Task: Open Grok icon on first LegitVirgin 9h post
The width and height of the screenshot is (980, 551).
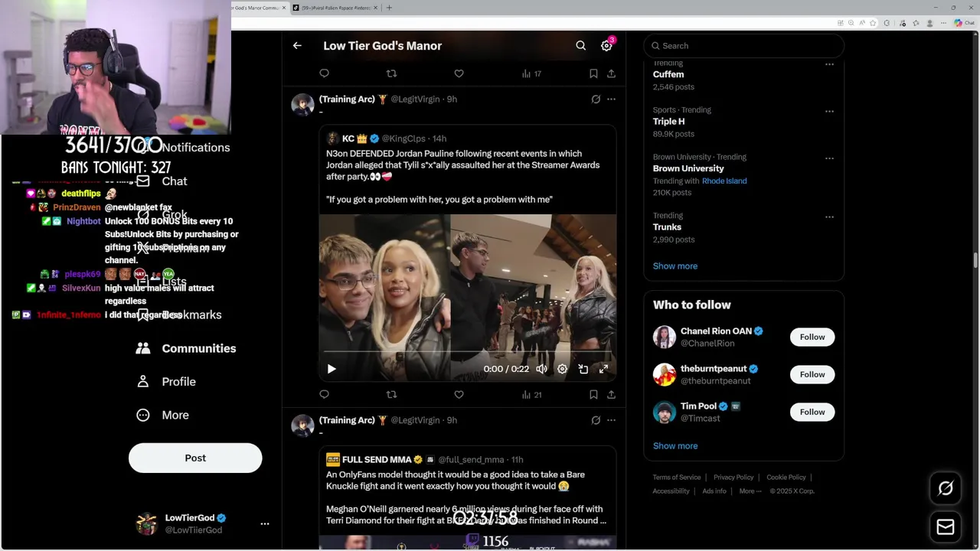Action: click(x=596, y=99)
